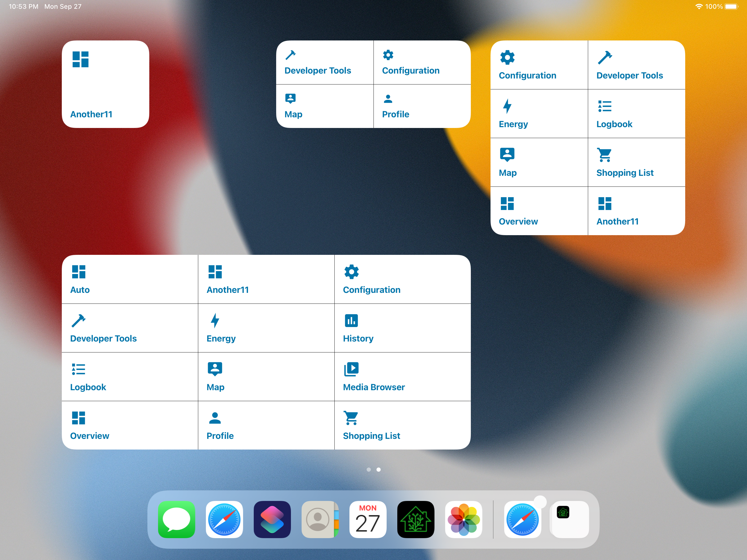Open Messages app in dock
The image size is (747, 560).
176,519
